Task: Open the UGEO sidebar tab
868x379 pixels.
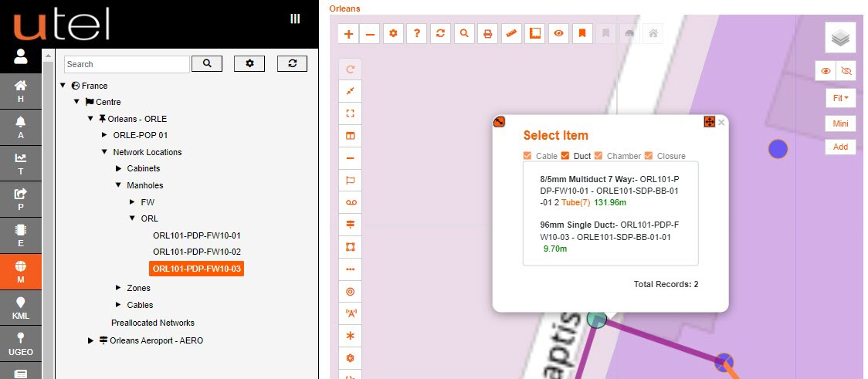Action: [x=21, y=343]
